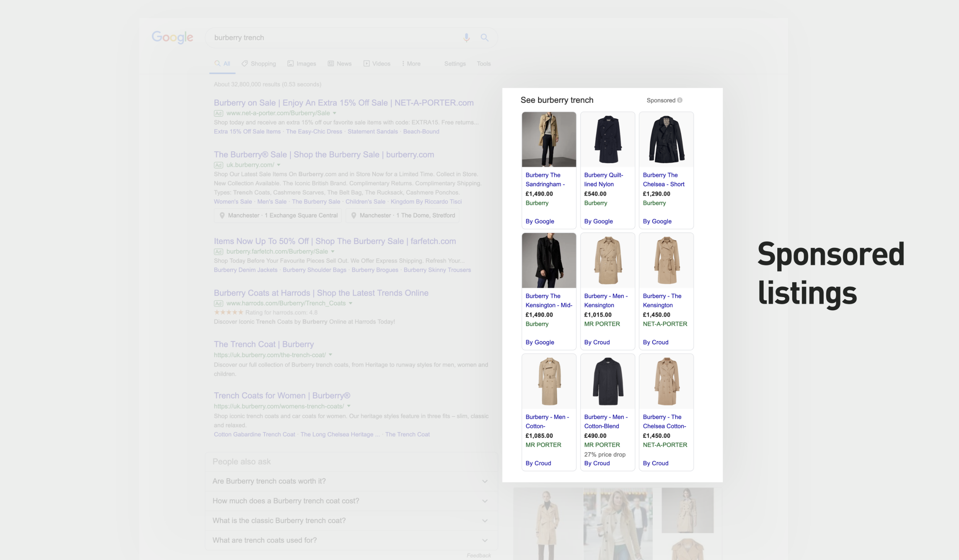The image size is (959, 560).
Task: Open dropdown arrow next to net-a-porter.com URL
Action: (x=334, y=113)
